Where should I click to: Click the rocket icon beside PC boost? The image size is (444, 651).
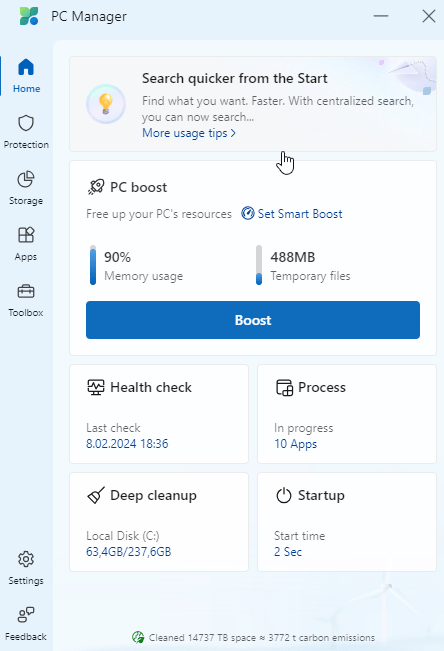click(96, 187)
